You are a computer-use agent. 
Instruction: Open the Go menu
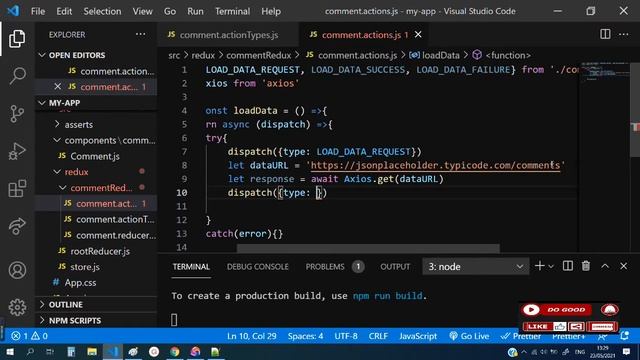[170, 11]
